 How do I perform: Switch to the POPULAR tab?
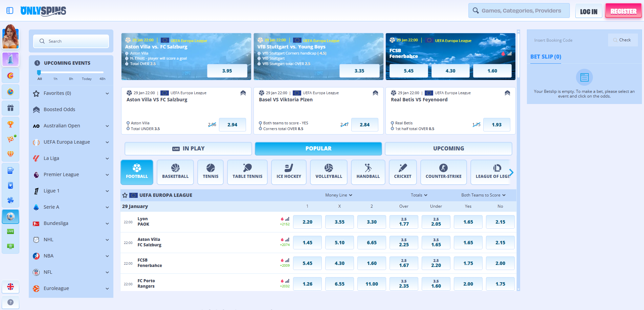click(x=318, y=148)
